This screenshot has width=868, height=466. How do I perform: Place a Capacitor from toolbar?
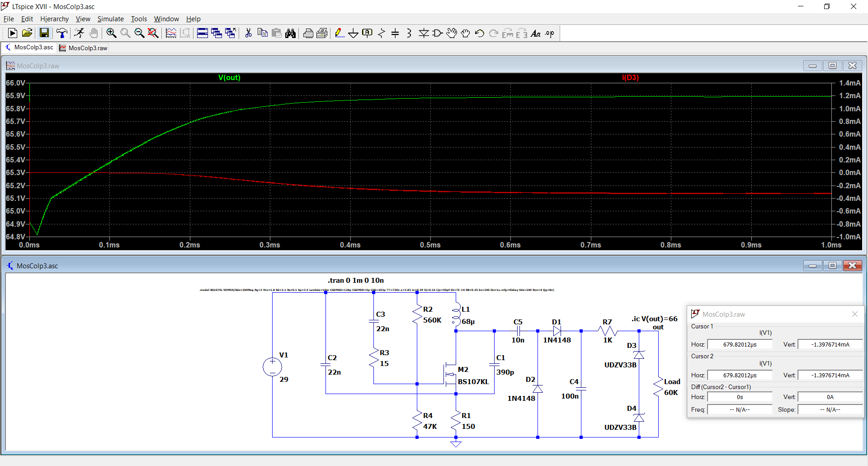click(x=395, y=33)
